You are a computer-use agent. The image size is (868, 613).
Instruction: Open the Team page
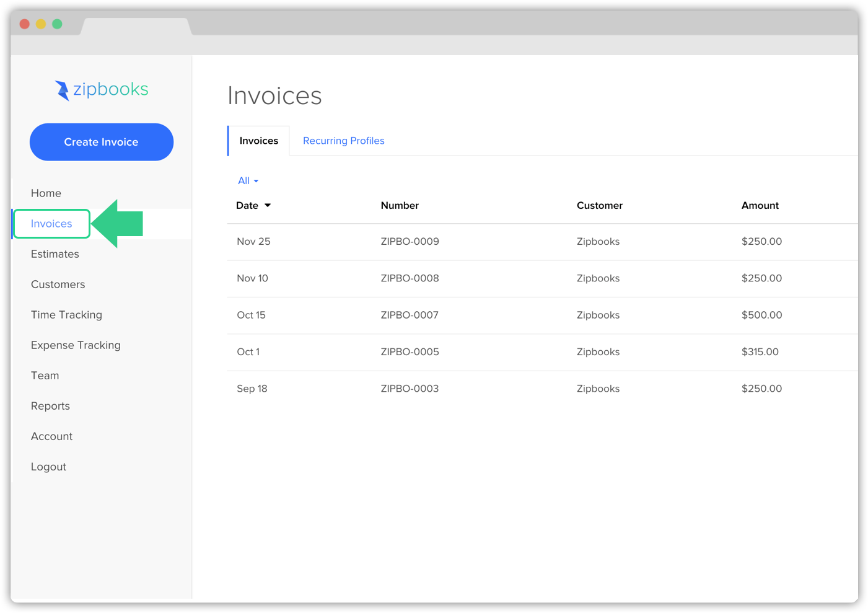(x=45, y=376)
